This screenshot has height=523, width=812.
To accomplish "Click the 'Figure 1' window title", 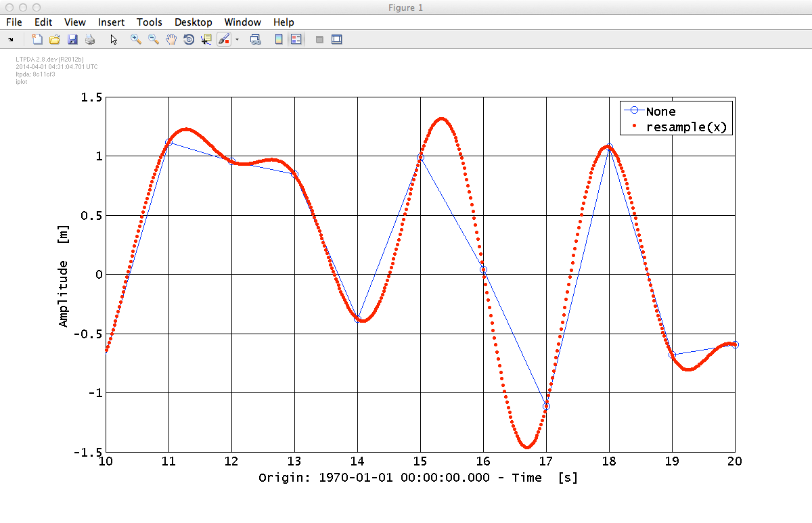I will (406, 7).
